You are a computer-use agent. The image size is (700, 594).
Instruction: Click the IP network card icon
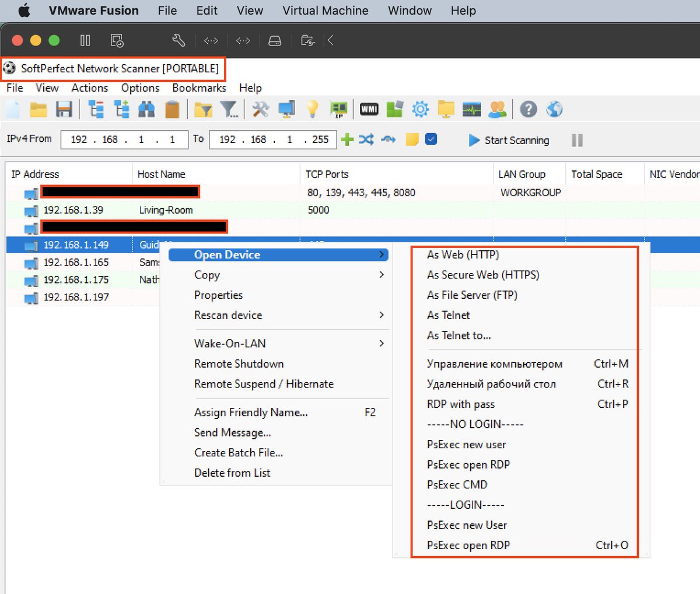pos(338,109)
